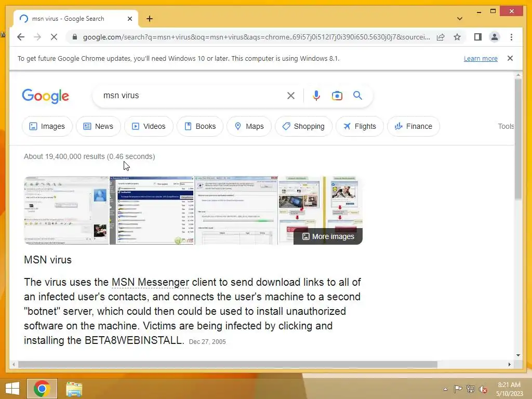Switch to the Videos results tab
This screenshot has height=399, width=532.
[x=149, y=126]
